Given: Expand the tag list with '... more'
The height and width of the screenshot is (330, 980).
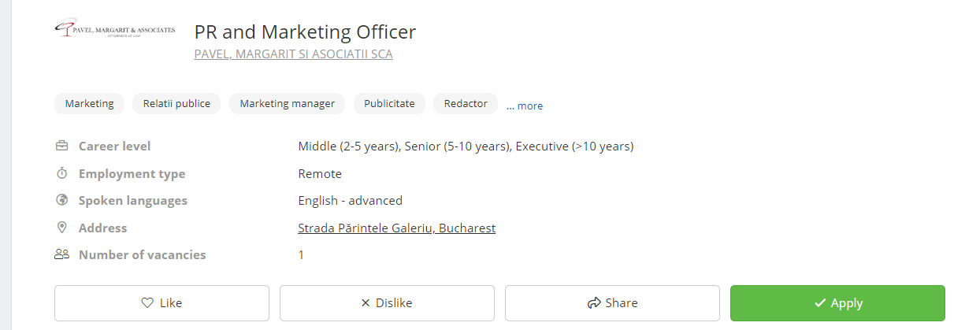Looking at the screenshot, I should tap(524, 106).
